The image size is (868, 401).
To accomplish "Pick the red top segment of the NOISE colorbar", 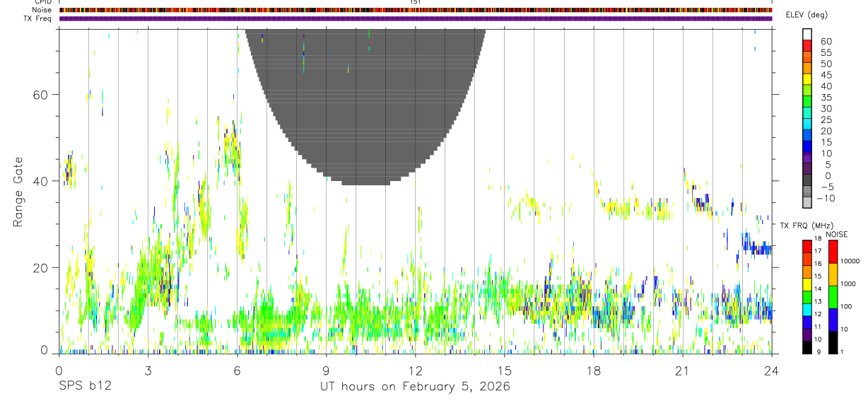I will [833, 251].
